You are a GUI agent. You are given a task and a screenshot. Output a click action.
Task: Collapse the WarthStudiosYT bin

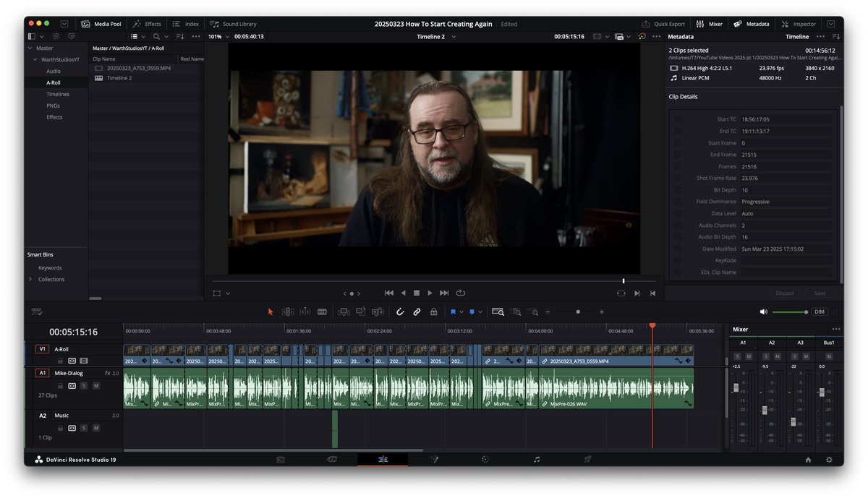pos(35,59)
